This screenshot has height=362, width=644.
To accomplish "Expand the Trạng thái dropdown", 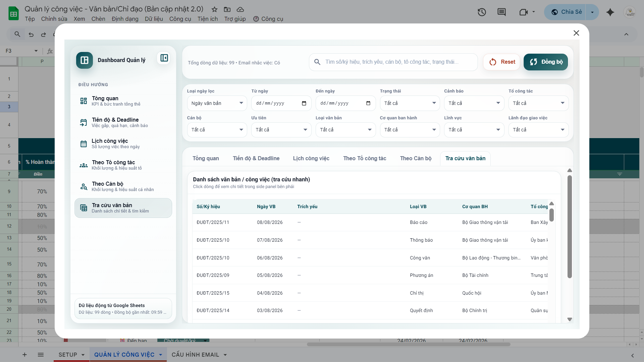I will 410,103.
